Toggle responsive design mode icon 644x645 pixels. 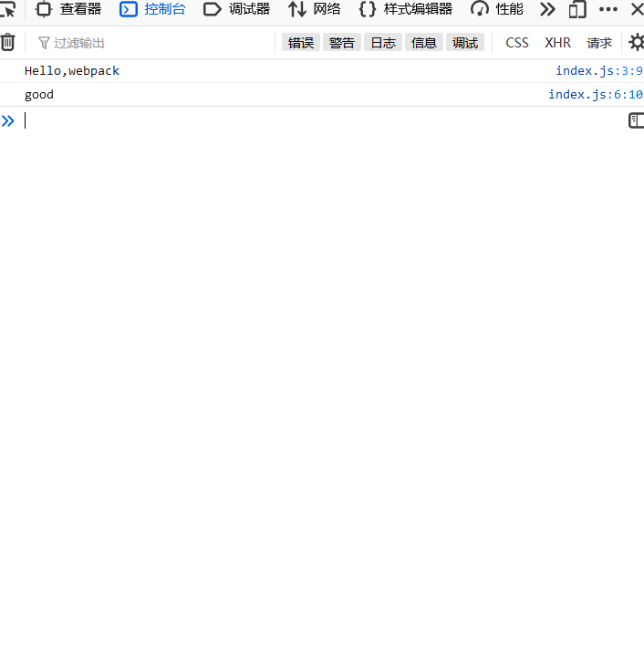[577, 9]
